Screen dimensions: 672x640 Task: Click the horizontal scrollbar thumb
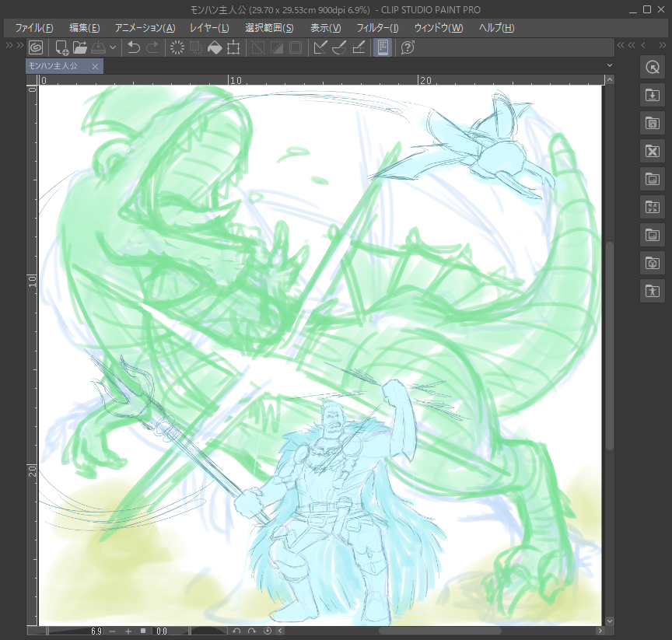point(440,631)
